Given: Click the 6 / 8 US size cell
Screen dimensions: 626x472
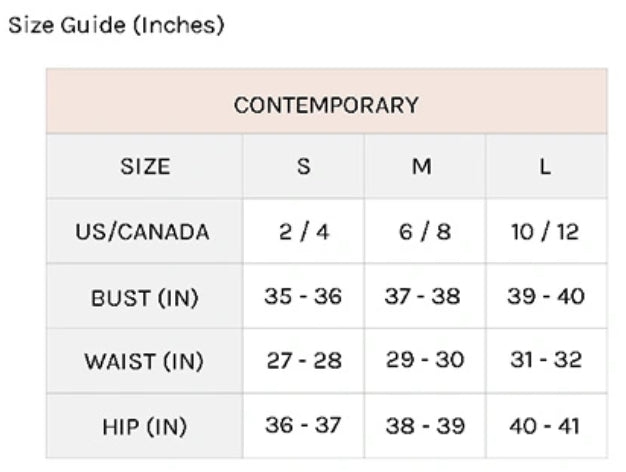Looking at the screenshot, I should tap(425, 231).
